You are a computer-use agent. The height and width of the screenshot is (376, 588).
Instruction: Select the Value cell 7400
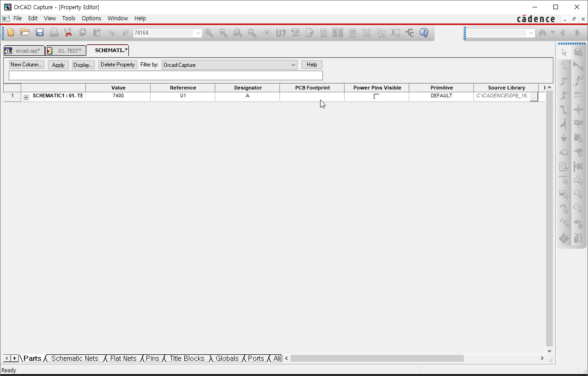click(x=118, y=96)
